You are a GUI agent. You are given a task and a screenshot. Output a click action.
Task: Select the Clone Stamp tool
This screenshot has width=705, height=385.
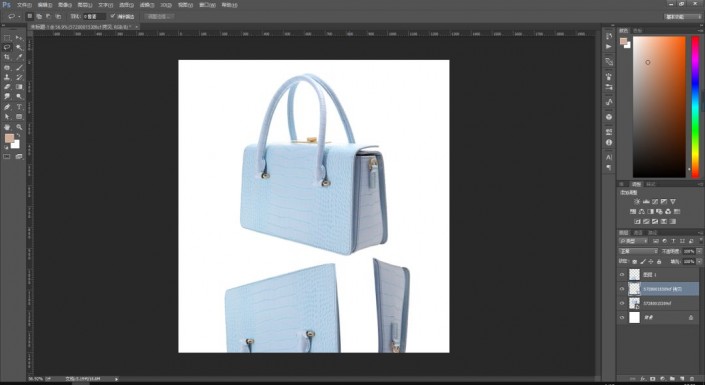7,77
